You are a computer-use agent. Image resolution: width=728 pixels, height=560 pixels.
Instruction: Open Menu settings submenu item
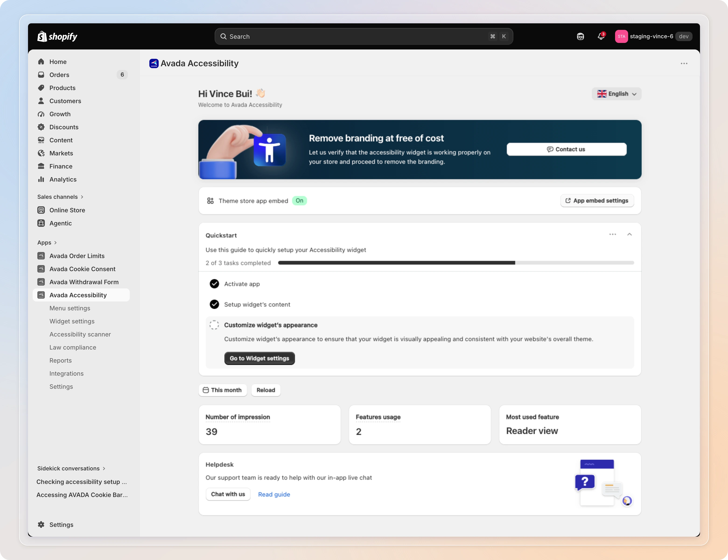coord(70,308)
